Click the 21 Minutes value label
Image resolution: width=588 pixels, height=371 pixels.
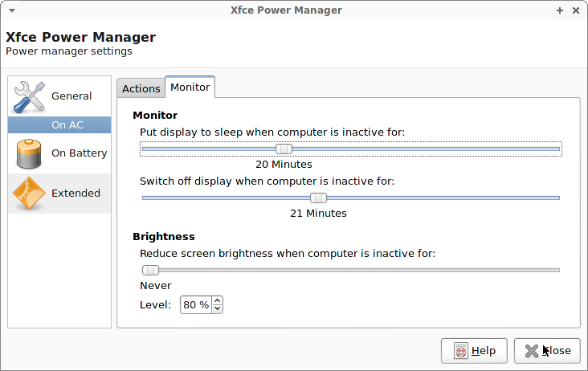click(x=318, y=214)
